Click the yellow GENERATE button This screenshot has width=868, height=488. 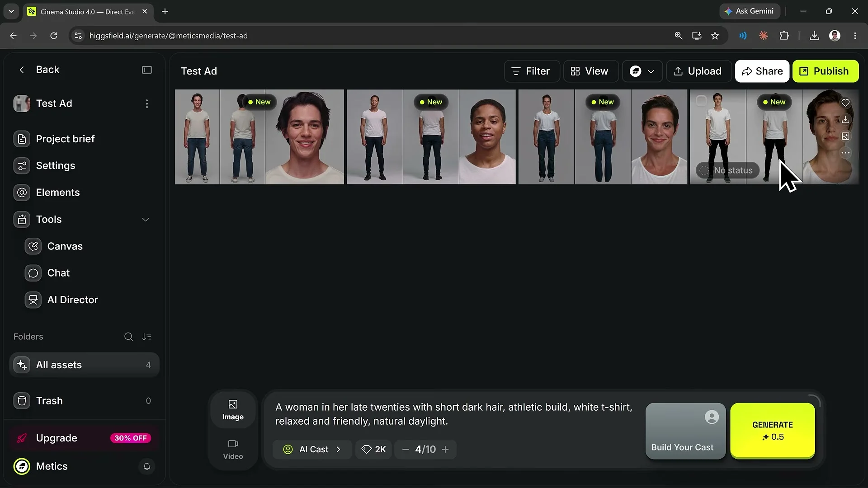click(x=773, y=431)
